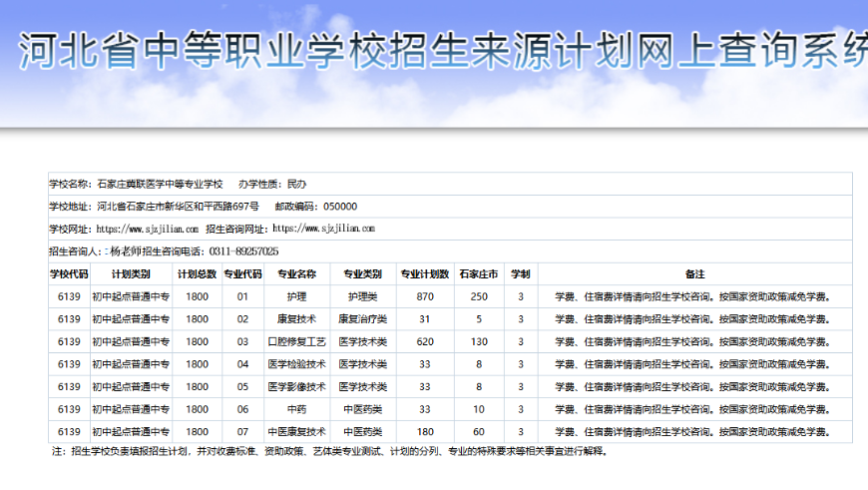
Task: Click the 学校代码 column header
Action: [x=69, y=274]
